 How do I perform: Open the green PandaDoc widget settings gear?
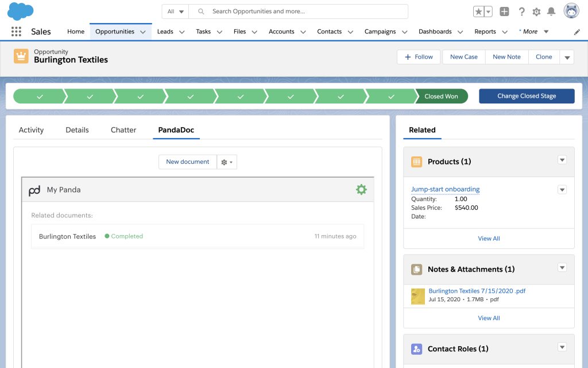pyautogui.click(x=361, y=189)
